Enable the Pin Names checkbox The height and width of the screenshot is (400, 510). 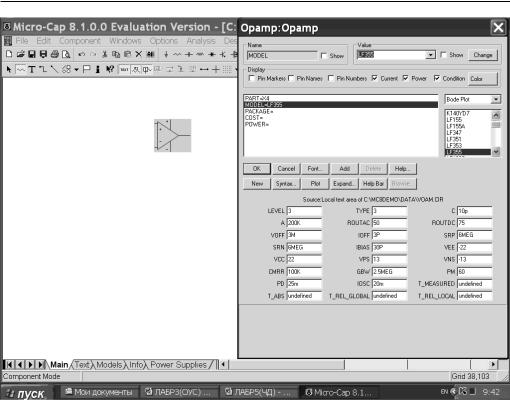(291, 78)
